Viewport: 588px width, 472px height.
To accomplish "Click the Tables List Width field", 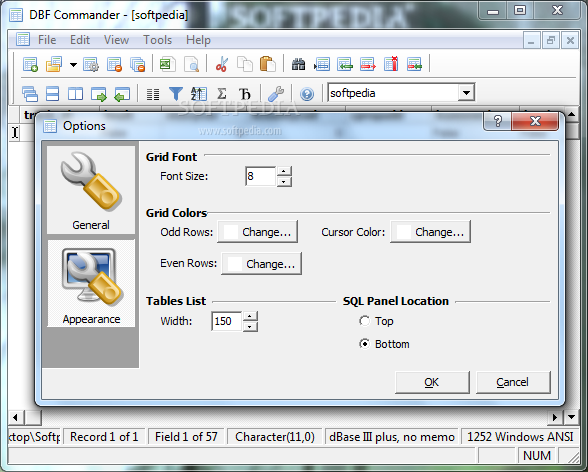I will [226, 321].
